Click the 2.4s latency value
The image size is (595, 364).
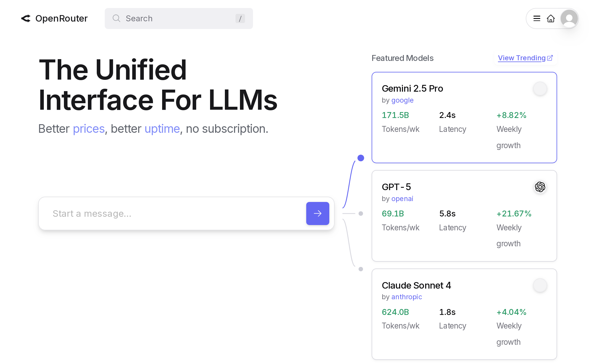[447, 115]
